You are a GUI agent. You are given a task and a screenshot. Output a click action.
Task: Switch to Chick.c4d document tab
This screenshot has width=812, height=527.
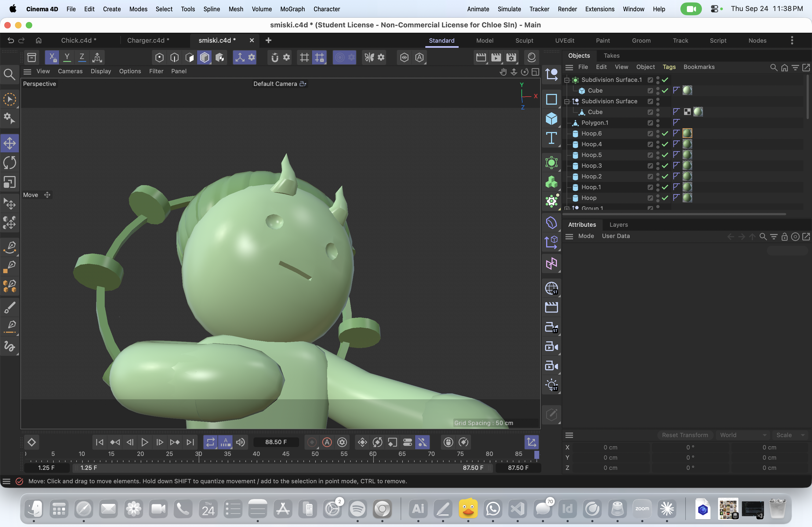[x=78, y=40]
